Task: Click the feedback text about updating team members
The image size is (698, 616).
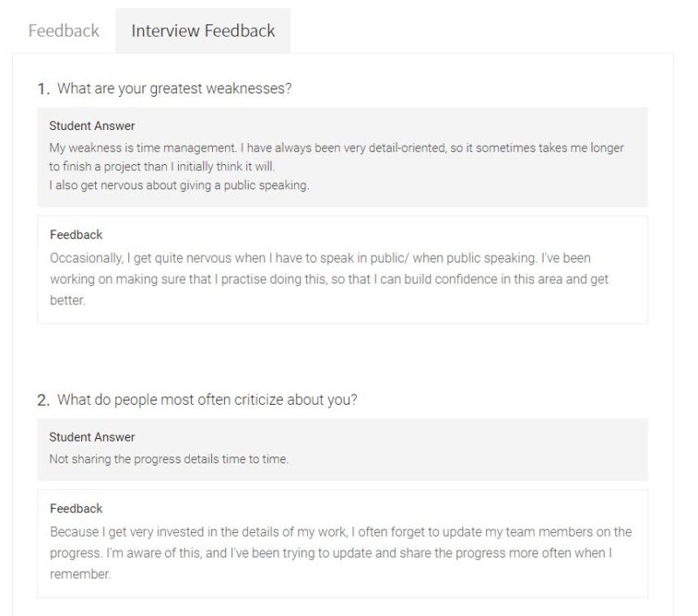Action: point(340,553)
